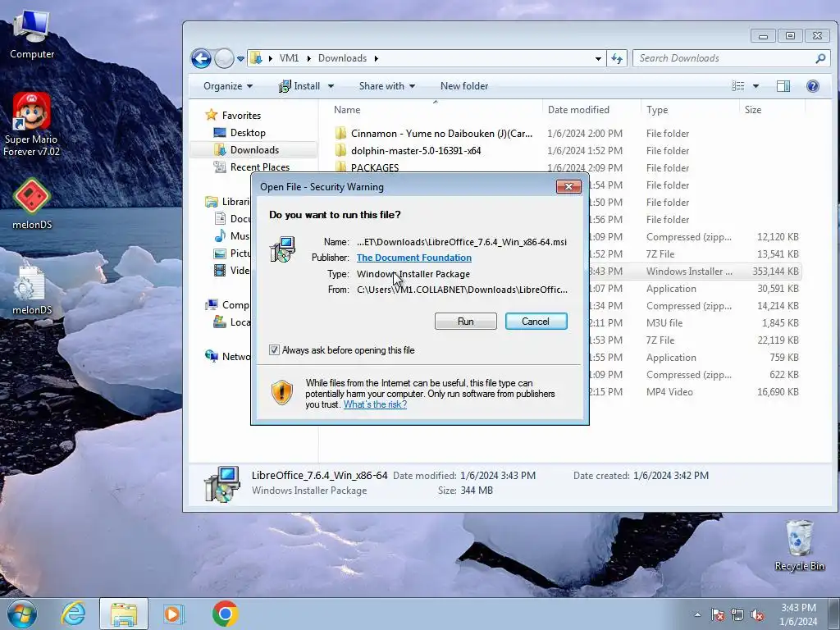This screenshot has height=630, width=840.
Task: Click the Explorer help icon
Action: pyautogui.click(x=813, y=85)
